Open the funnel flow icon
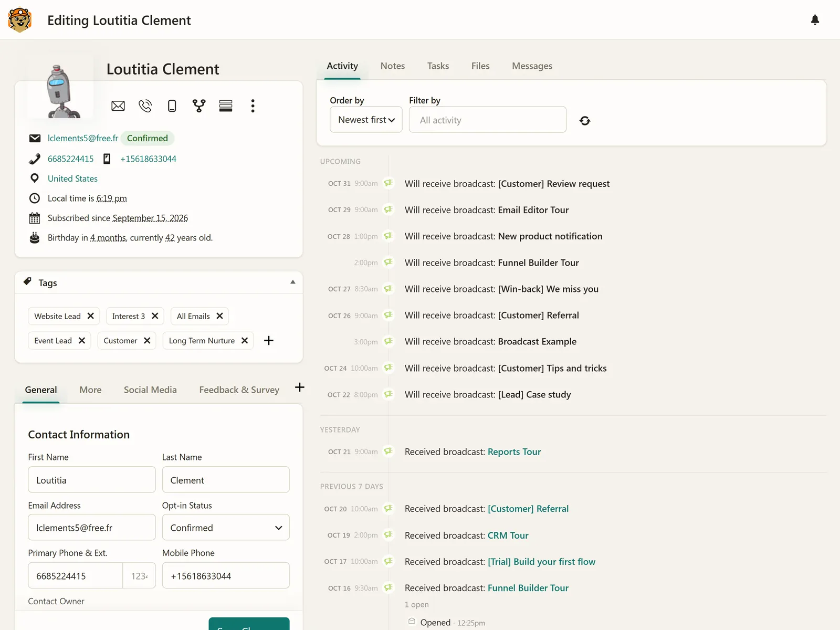Screen dimensions: 840x630 [199, 106]
